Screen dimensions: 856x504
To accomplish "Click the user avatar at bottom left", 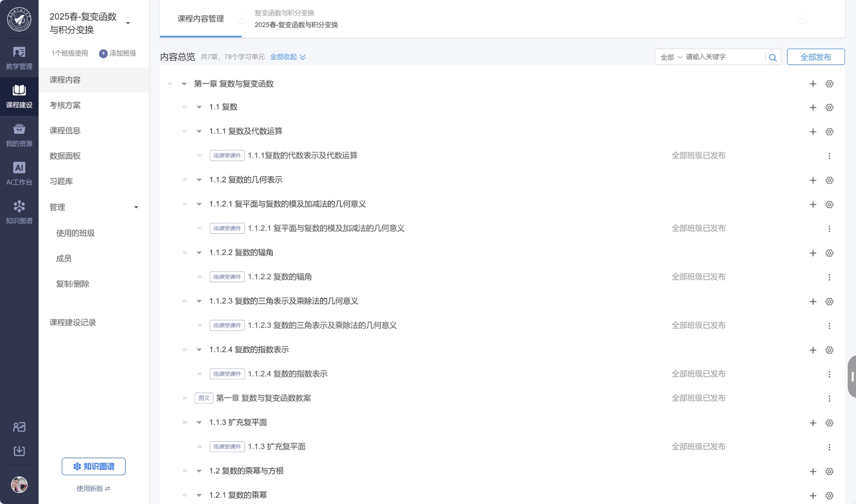I will [x=19, y=485].
